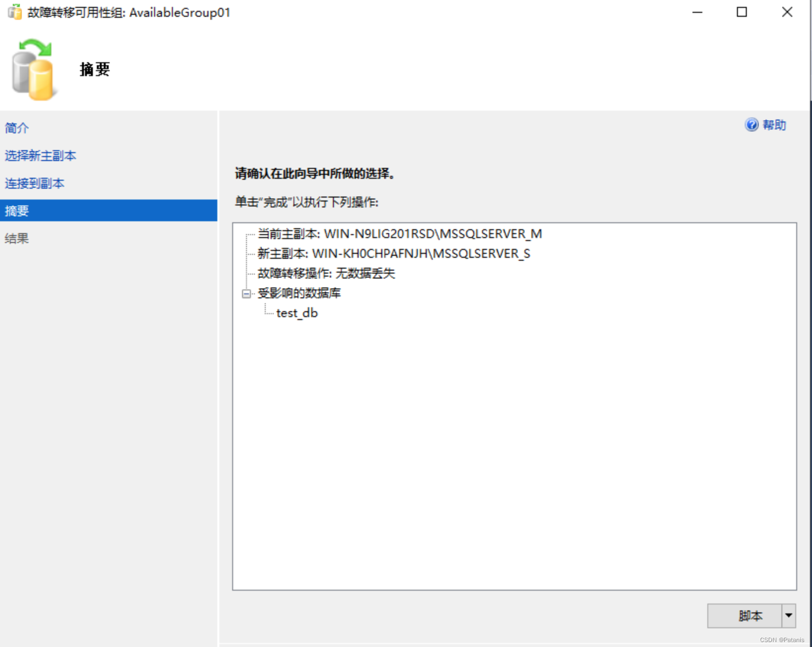Open the 脚本 button dropdown arrow
This screenshot has height=647, width=812.
click(x=789, y=616)
